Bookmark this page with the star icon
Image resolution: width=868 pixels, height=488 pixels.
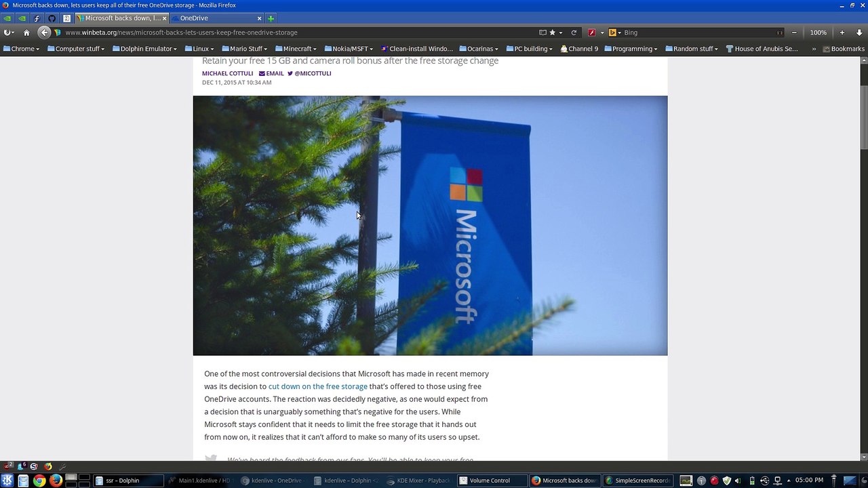[552, 33]
